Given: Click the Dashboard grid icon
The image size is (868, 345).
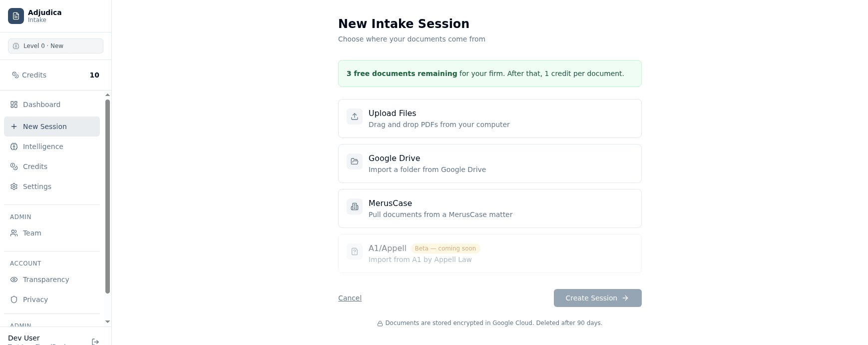Looking at the screenshot, I should 14,104.
